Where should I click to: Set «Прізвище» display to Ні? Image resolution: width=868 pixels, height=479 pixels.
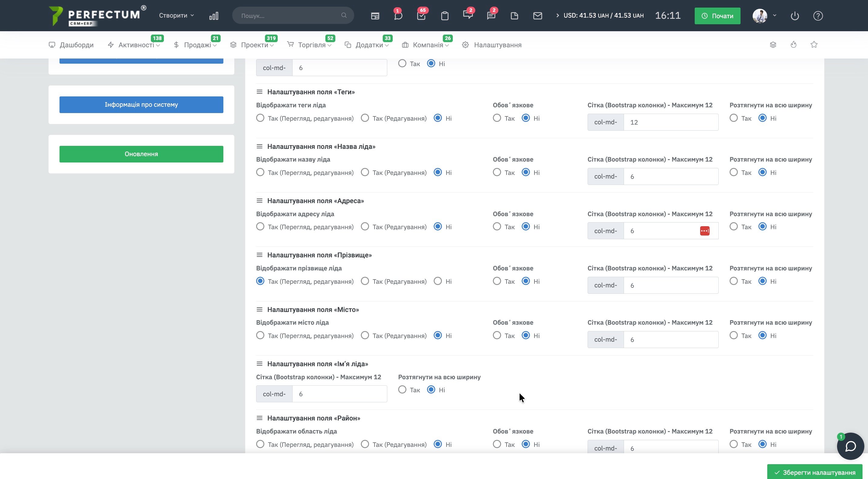[x=438, y=281]
